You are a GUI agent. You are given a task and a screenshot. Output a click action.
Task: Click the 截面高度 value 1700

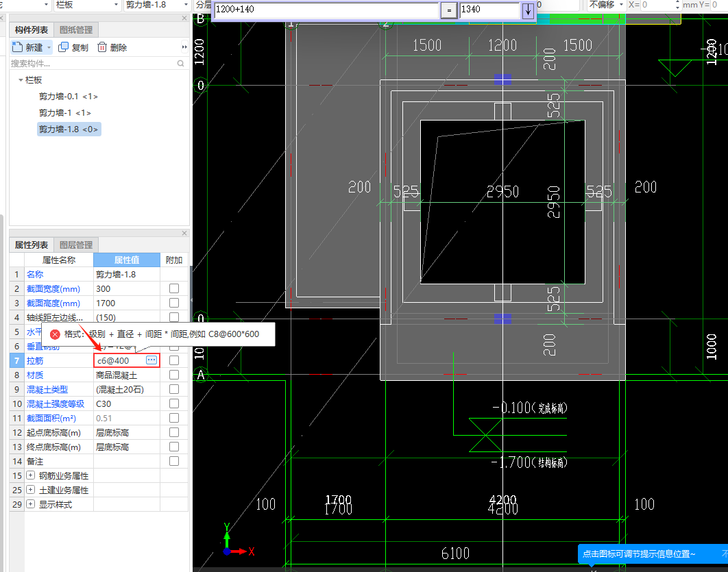(127, 303)
